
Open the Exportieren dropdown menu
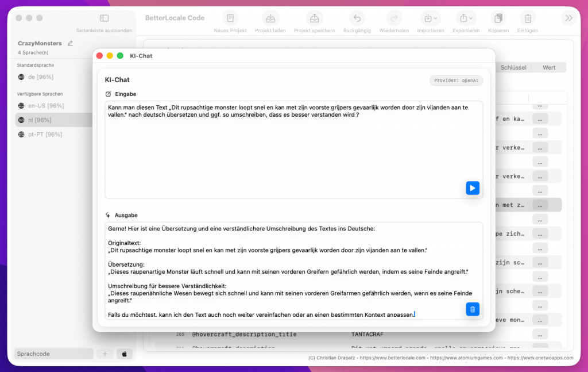[x=466, y=18]
